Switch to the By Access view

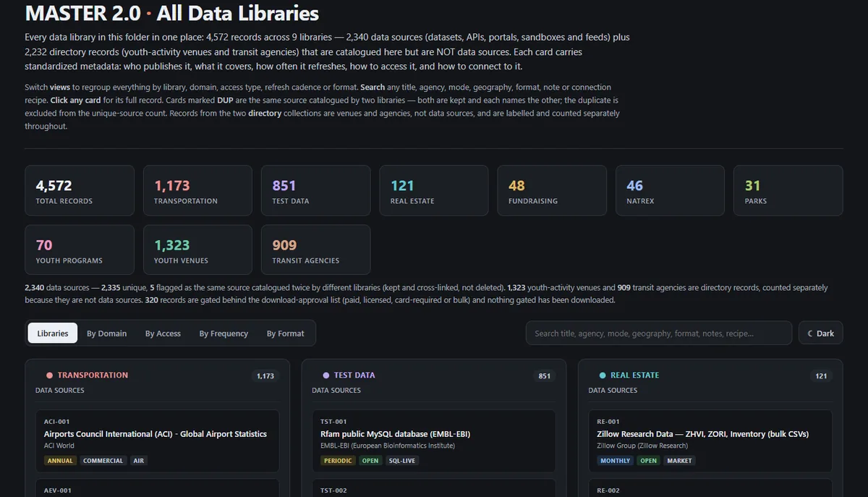(x=163, y=334)
